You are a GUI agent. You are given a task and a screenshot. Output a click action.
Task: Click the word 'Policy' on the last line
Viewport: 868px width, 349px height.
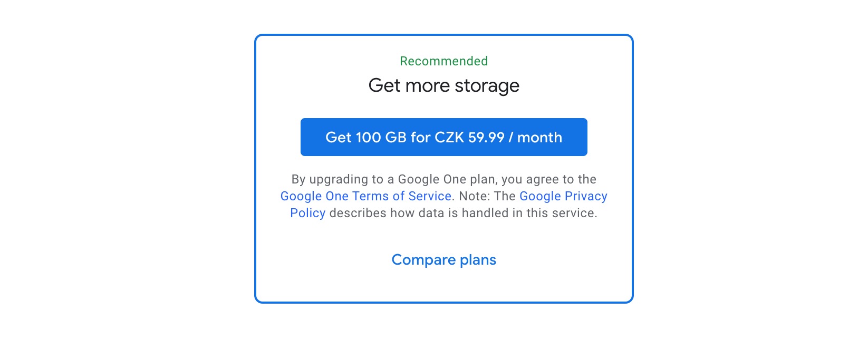click(x=307, y=213)
